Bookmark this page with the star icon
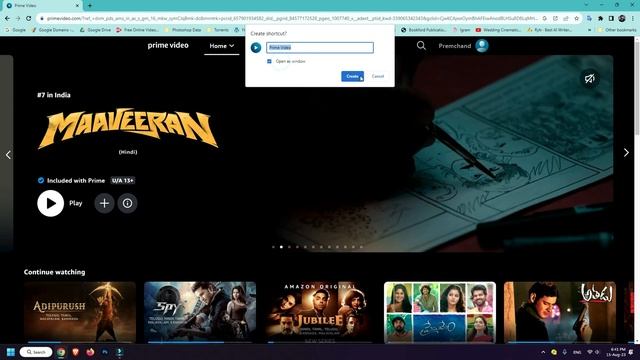This screenshot has height=360, width=640. 576,18
